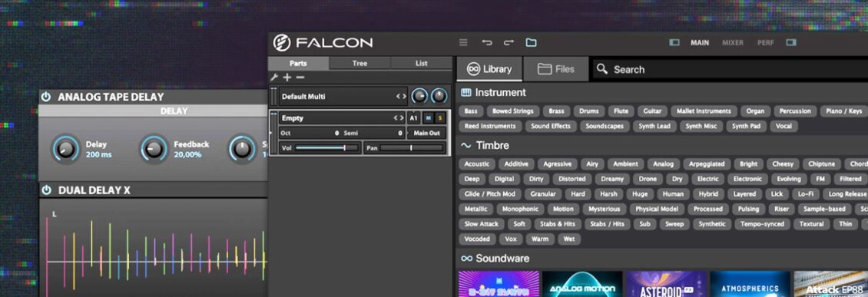The image size is (868, 297).
Task: Open the Files browser tab
Action: tap(556, 69)
